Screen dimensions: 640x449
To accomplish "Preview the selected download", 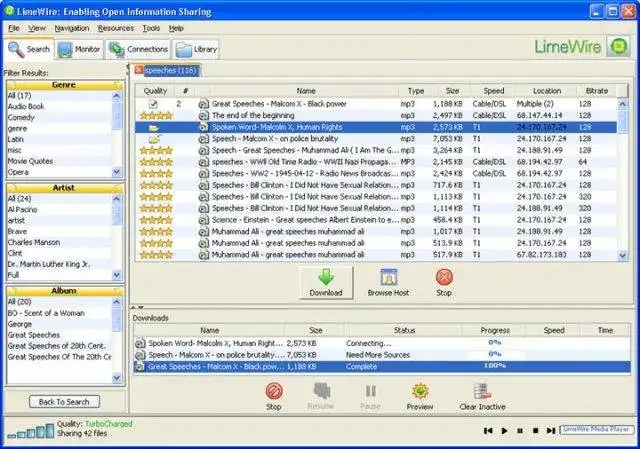I will (x=420, y=396).
